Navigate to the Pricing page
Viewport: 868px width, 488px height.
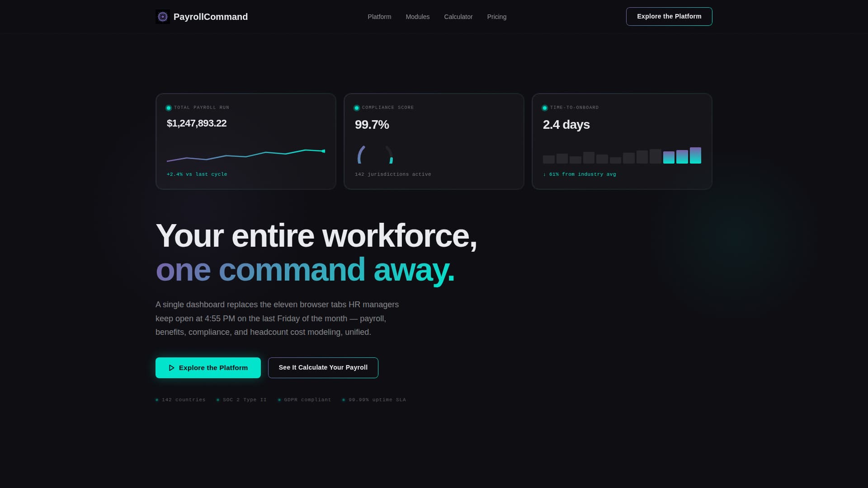[x=496, y=17]
